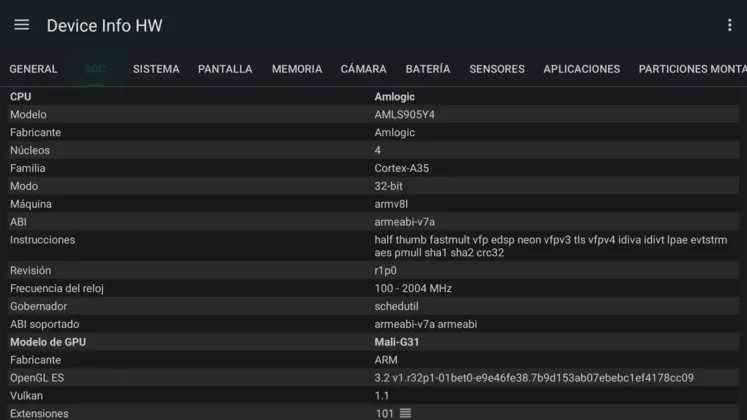The height and width of the screenshot is (420, 747).
Task: Select the Modelo row label
Action: pyautogui.click(x=28, y=114)
